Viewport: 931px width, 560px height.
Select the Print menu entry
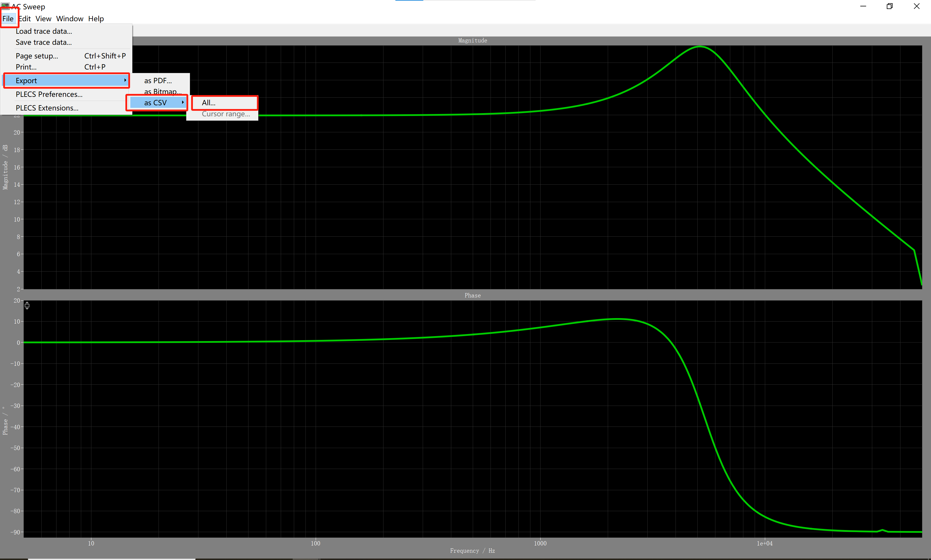[26, 67]
